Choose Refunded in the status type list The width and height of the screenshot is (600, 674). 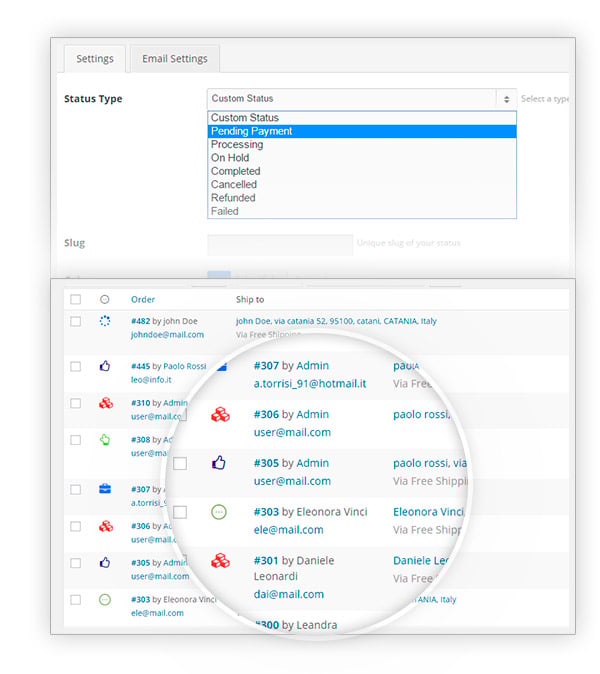coord(361,198)
